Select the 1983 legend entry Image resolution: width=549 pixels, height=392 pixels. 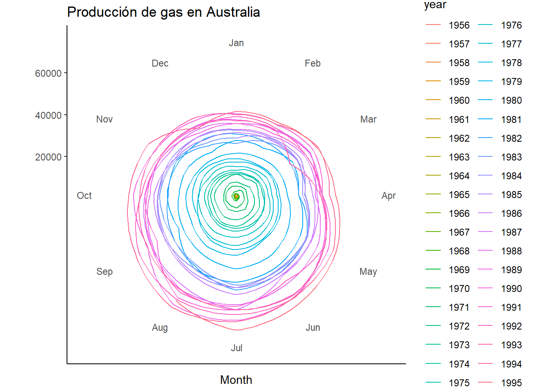tap(500, 157)
